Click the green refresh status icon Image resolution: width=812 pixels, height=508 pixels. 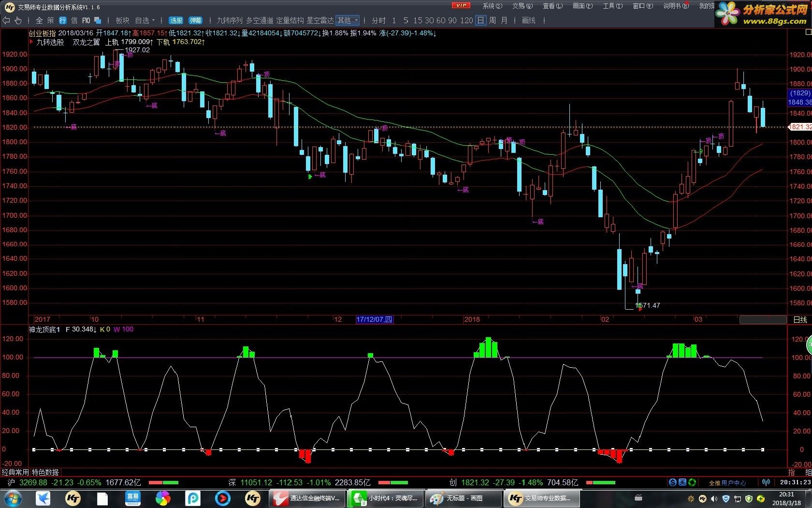[x=692, y=482]
